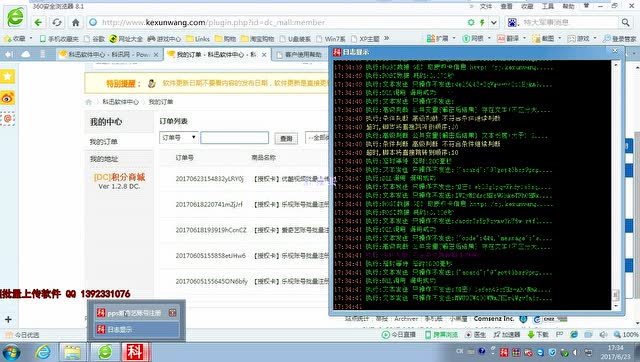640x362 pixels.
Task: Open the 网银 online banking toolbar item
Action: 476,38
